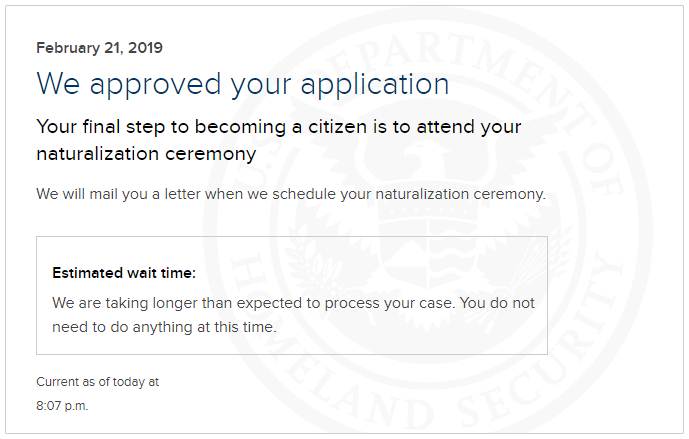
Task: Select need to do anything at this time
Action: [x=164, y=327]
